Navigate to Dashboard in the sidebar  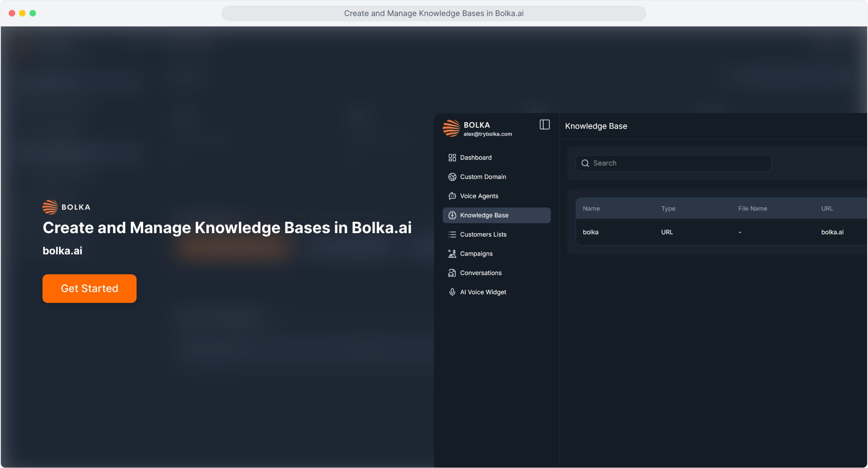coord(476,158)
